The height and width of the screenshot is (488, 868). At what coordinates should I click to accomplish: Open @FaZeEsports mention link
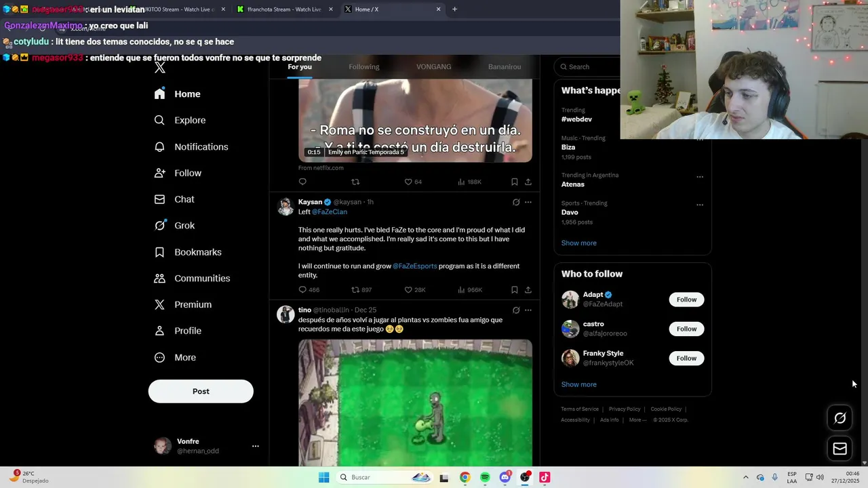pos(415,266)
